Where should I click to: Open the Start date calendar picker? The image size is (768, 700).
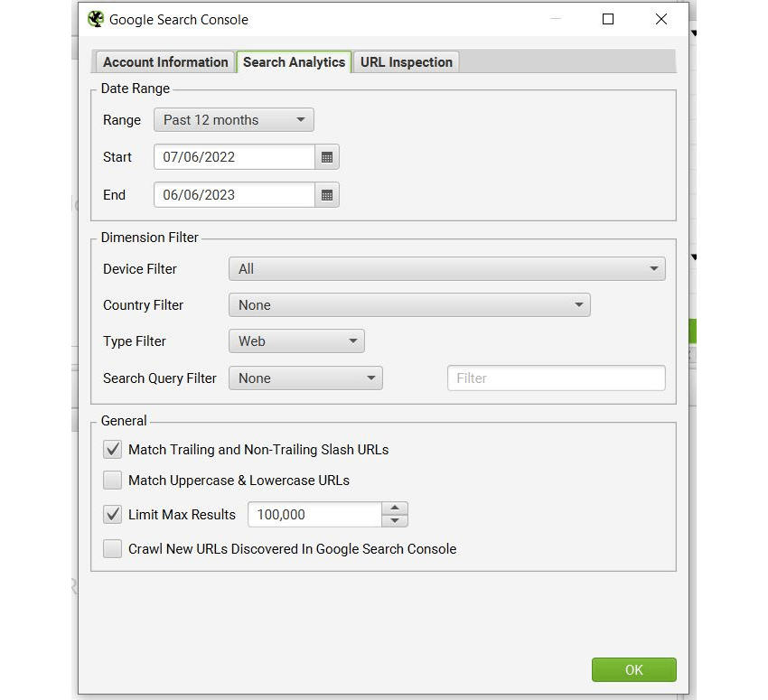click(x=327, y=157)
